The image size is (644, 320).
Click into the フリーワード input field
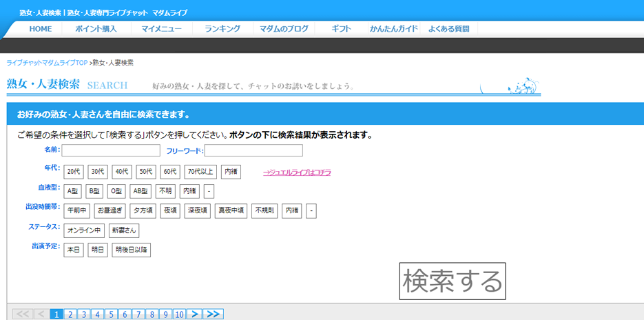(253, 150)
